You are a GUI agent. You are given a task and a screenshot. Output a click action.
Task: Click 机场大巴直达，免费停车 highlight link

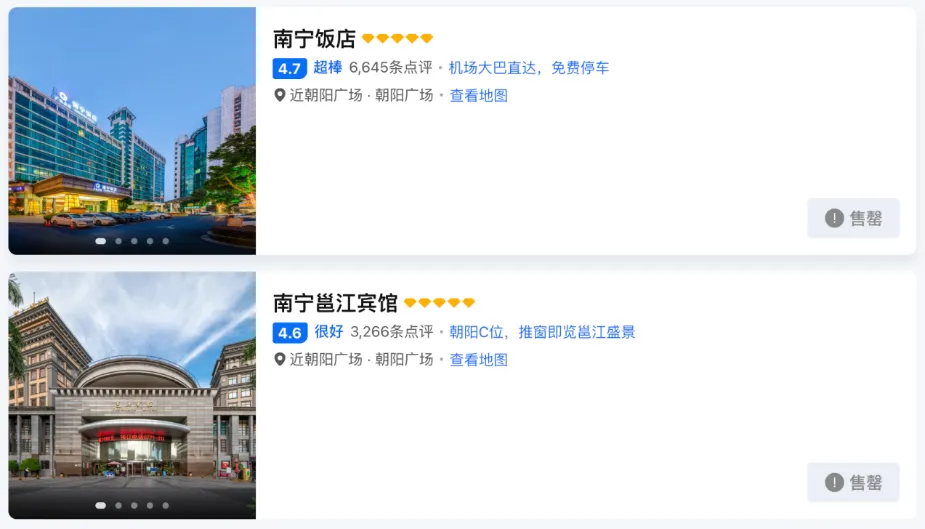click(x=529, y=68)
